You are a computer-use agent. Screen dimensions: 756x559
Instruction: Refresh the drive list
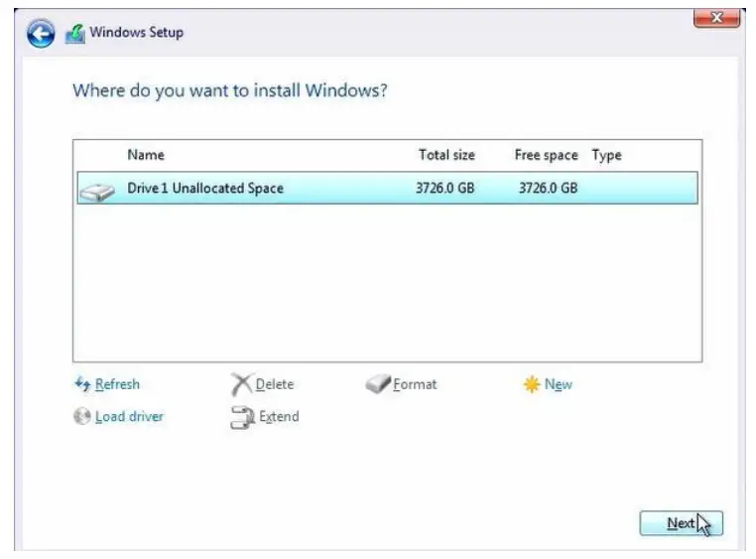pyautogui.click(x=117, y=384)
